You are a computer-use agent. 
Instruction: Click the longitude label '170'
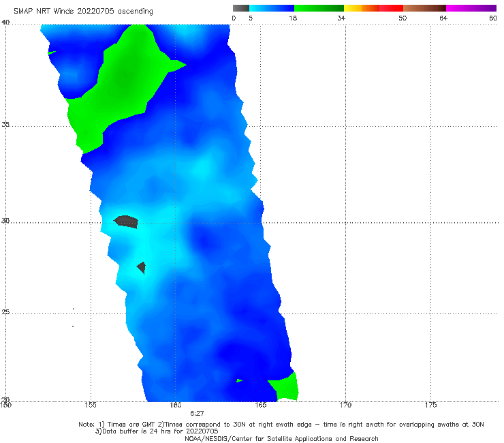(x=345, y=405)
